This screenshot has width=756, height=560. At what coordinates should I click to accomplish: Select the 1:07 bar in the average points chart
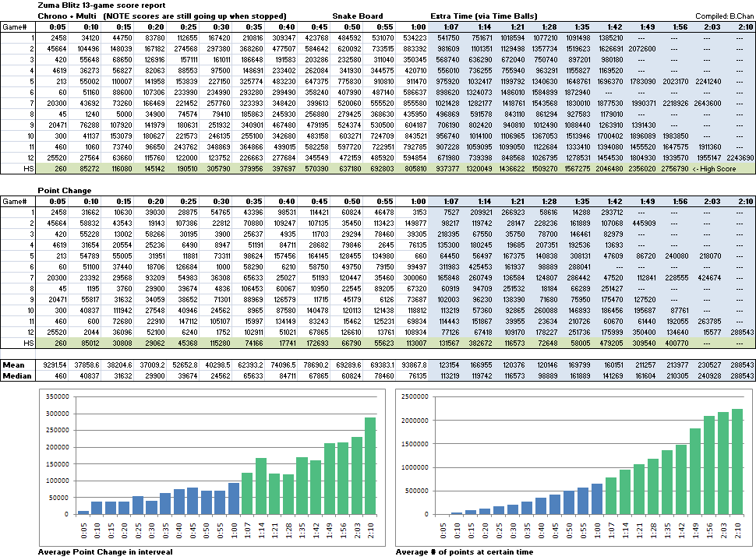pyautogui.click(x=611, y=496)
